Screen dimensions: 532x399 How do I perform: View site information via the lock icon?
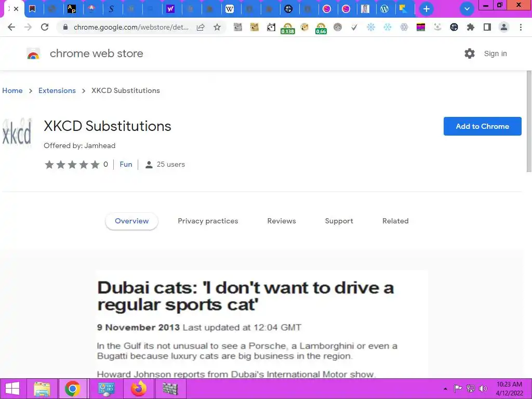[x=65, y=27]
